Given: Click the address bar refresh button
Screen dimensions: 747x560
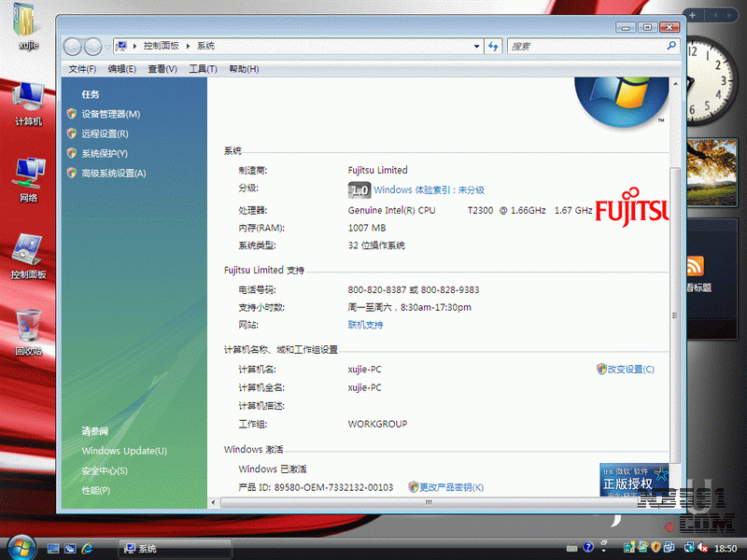Looking at the screenshot, I should coord(493,46).
